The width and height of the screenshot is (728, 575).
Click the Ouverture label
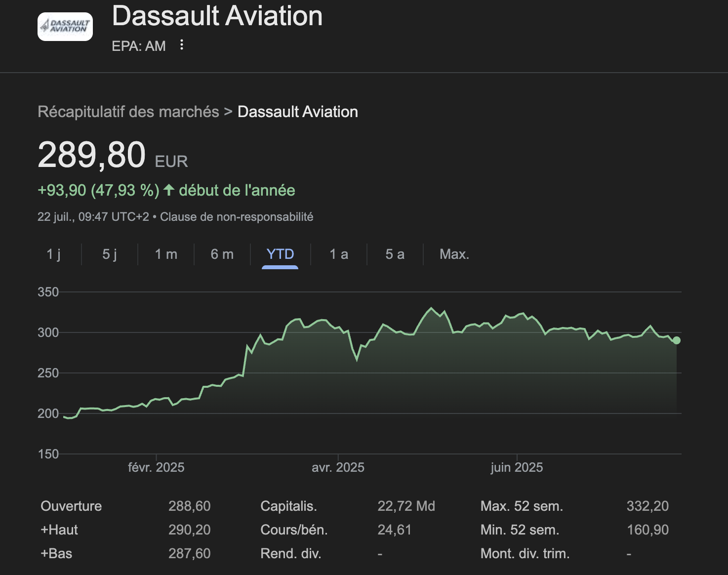[x=71, y=506]
